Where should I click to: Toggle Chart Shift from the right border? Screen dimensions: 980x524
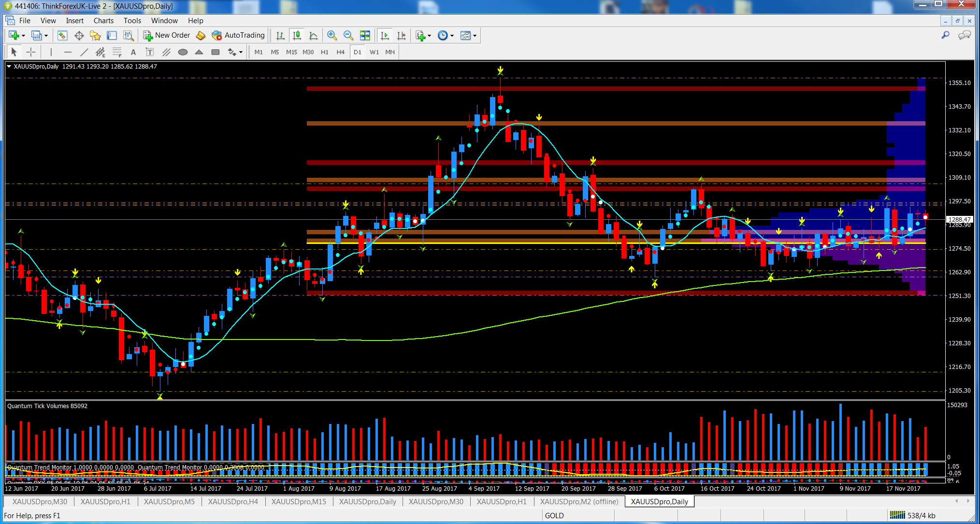point(401,35)
